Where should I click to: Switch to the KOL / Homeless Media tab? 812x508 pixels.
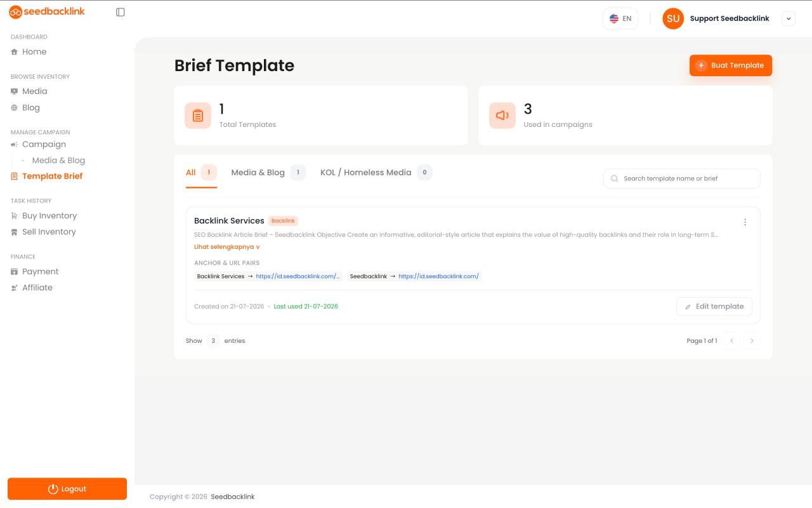pyautogui.click(x=376, y=173)
